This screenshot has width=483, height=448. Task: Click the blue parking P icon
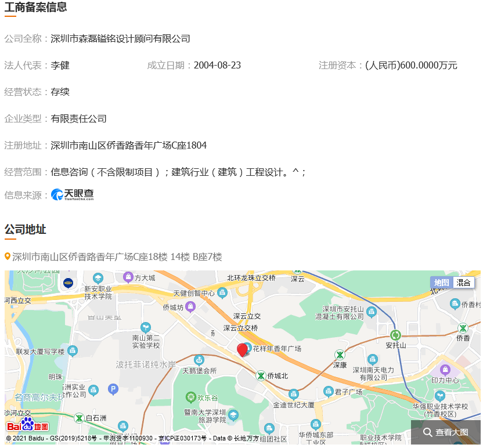click(x=113, y=389)
